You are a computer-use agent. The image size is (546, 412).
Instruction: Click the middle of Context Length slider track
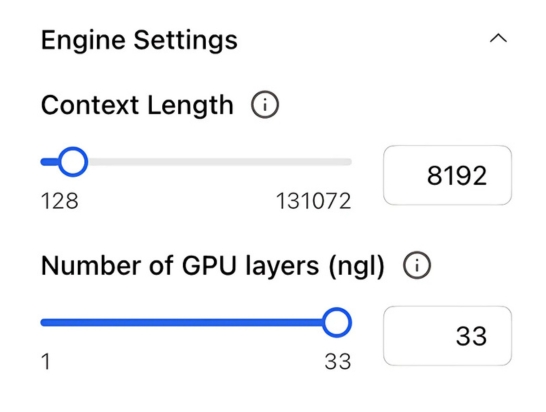(196, 162)
